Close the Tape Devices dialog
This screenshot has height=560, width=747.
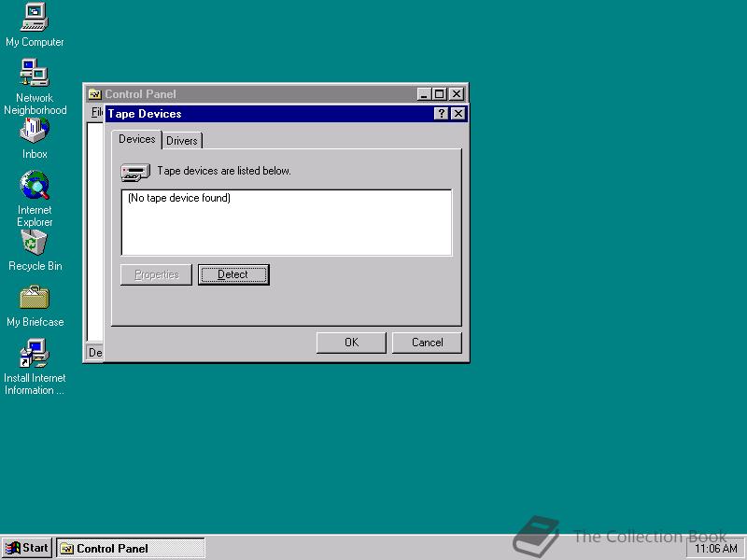click(x=458, y=113)
